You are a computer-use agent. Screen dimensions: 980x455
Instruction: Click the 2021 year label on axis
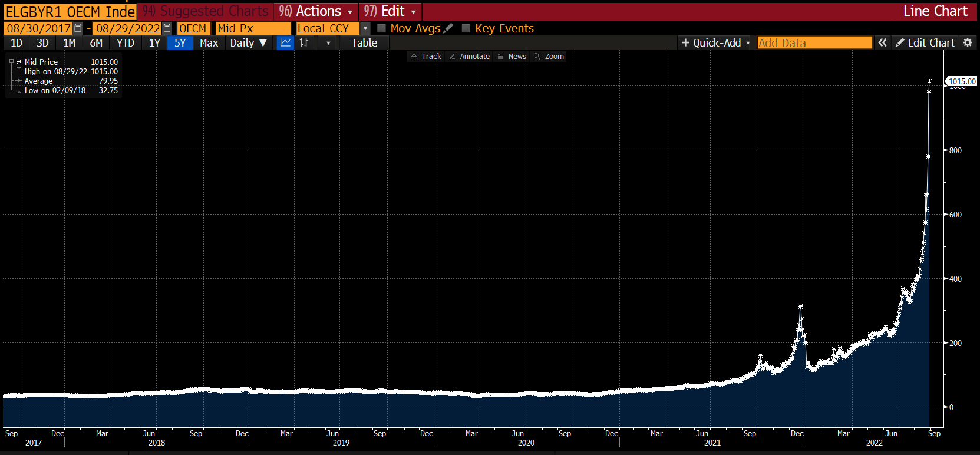click(x=712, y=443)
